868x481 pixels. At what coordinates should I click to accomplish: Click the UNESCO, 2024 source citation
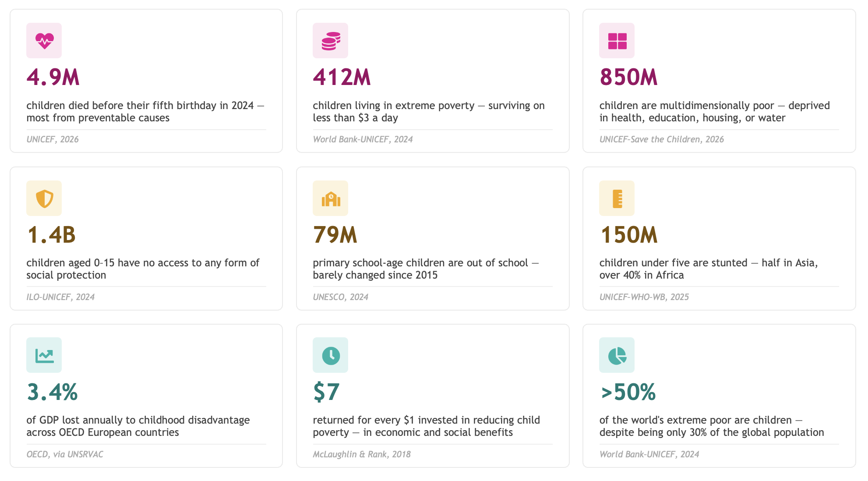click(x=340, y=297)
